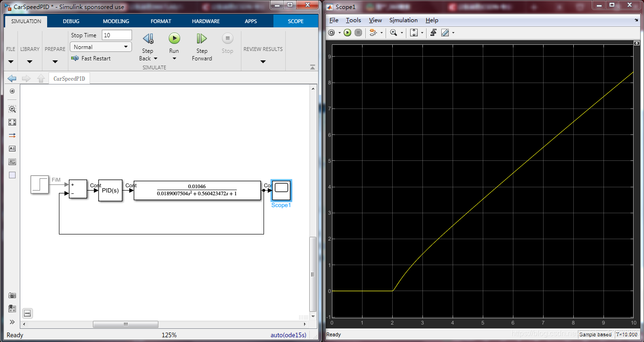Click Zoom icon in left model palette
The width and height of the screenshot is (644, 342).
pos(12,109)
